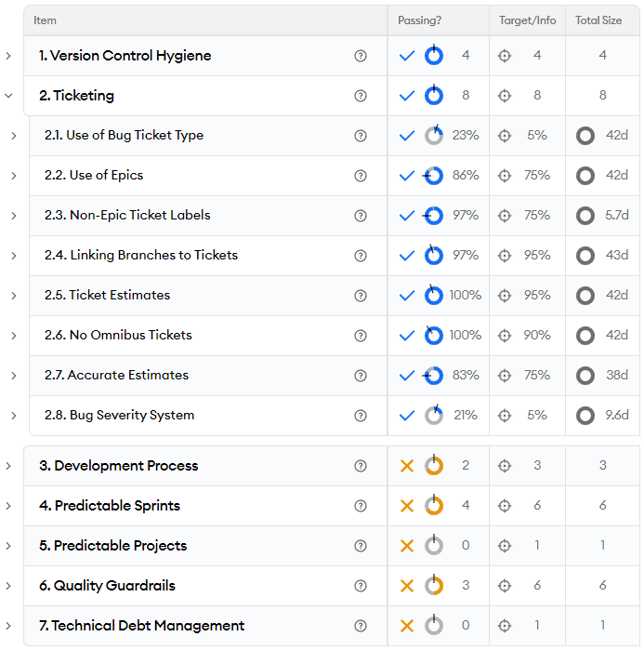Image resolution: width=644 pixels, height=650 pixels.
Task: Click target crosshair for Technical Debt Management
Action: pos(505,626)
